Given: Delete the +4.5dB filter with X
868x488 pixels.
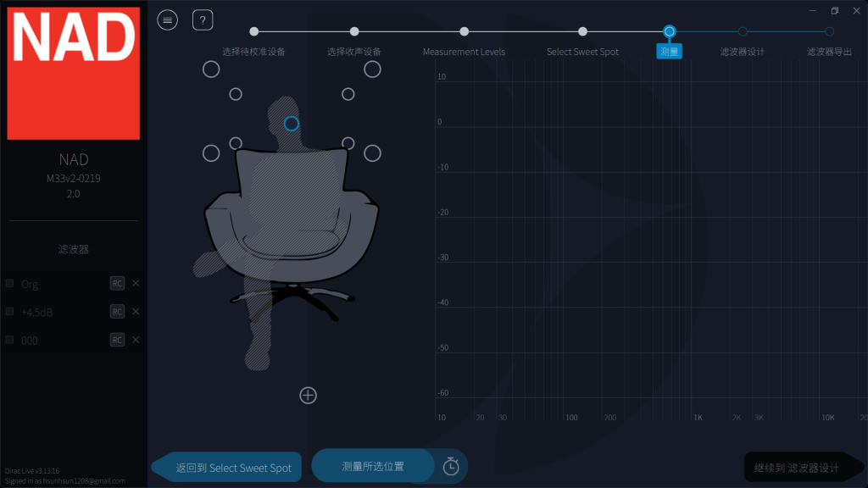Looking at the screenshot, I should (x=136, y=312).
